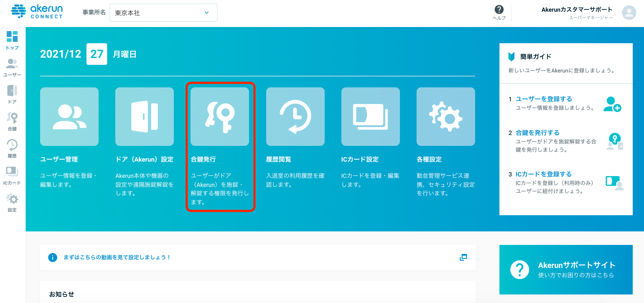The height and width of the screenshot is (303, 644).
Task: Click the まずはこちらの動画を見て設定しましょう！ link
Action: pos(117,257)
